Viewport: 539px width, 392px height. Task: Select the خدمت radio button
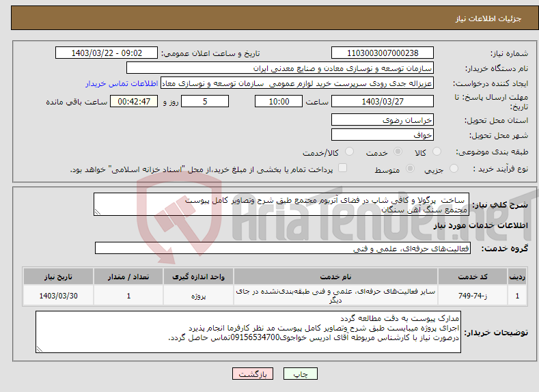coord(398,152)
